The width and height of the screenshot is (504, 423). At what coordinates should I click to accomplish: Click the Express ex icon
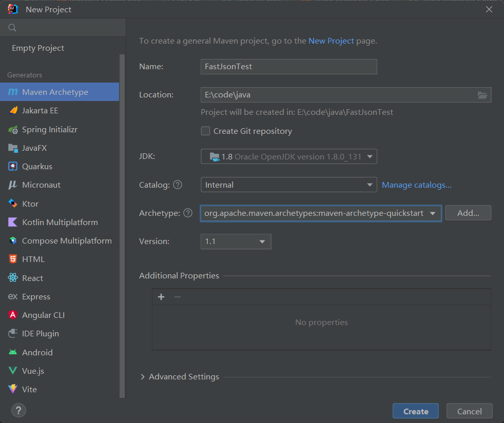point(12,296)
